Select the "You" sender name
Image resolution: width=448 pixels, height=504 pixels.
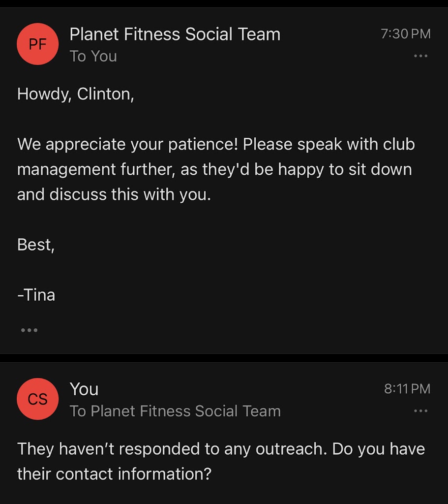click(84, 389)
